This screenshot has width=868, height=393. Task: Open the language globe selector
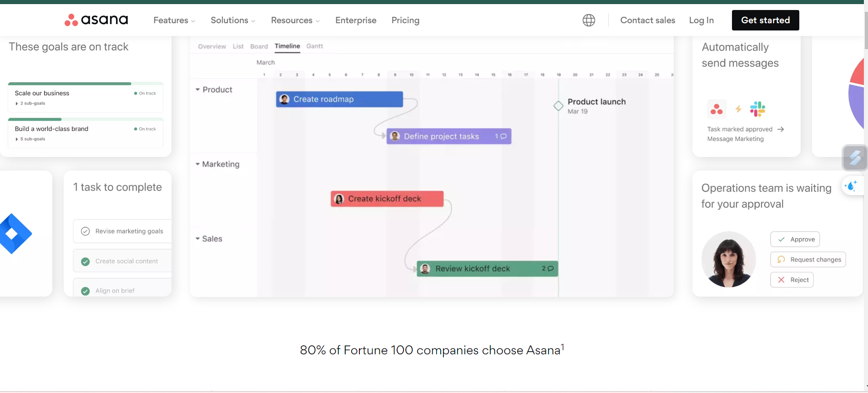tap(589, 20)
